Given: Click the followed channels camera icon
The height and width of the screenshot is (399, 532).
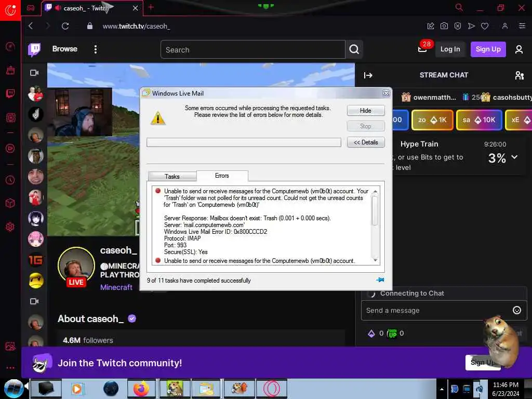Looking at the screenshot, I should point(34,73).
